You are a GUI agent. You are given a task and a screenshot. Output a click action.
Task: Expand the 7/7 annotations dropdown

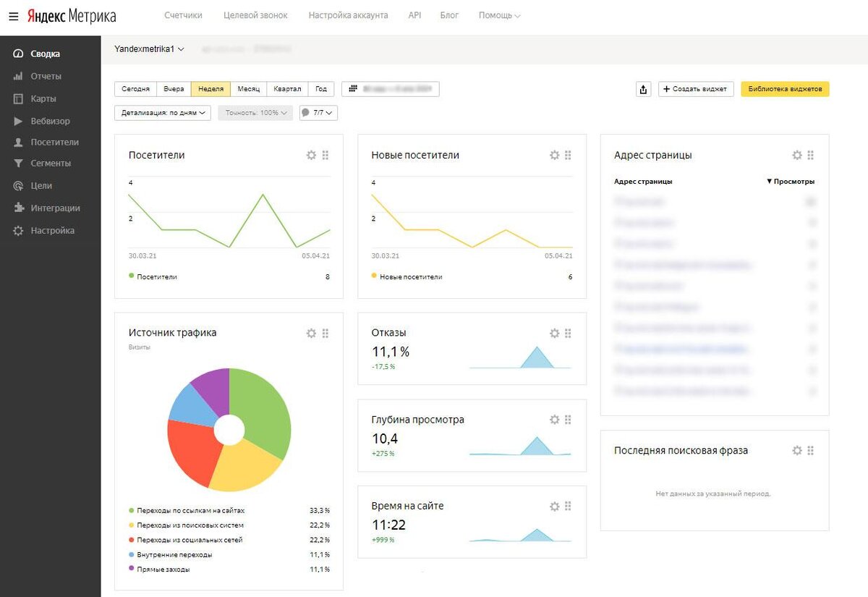click(x=318, y=113)
